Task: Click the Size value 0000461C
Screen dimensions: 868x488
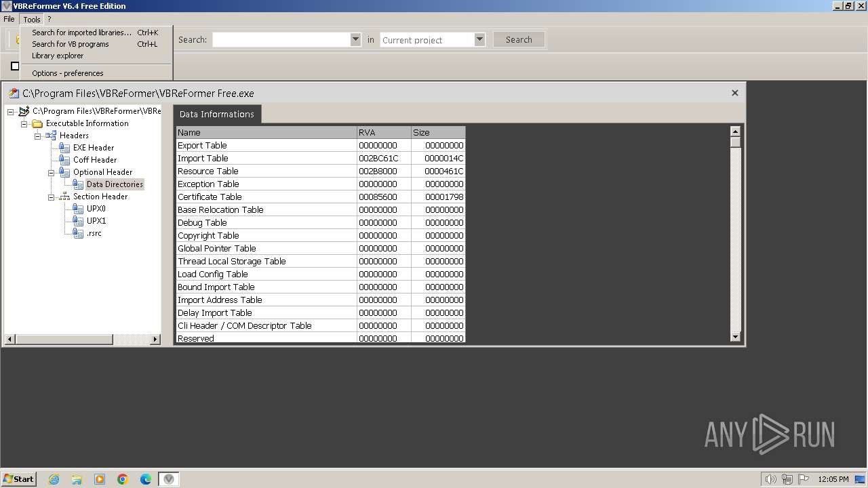Action: (444, 171)
